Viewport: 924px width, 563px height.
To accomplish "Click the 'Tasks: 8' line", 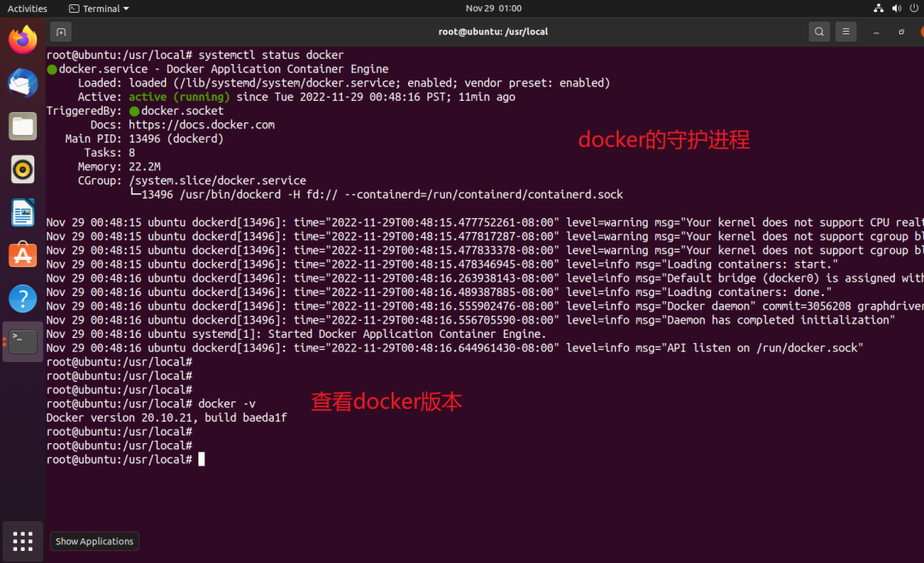I will (x=110, y=152).
